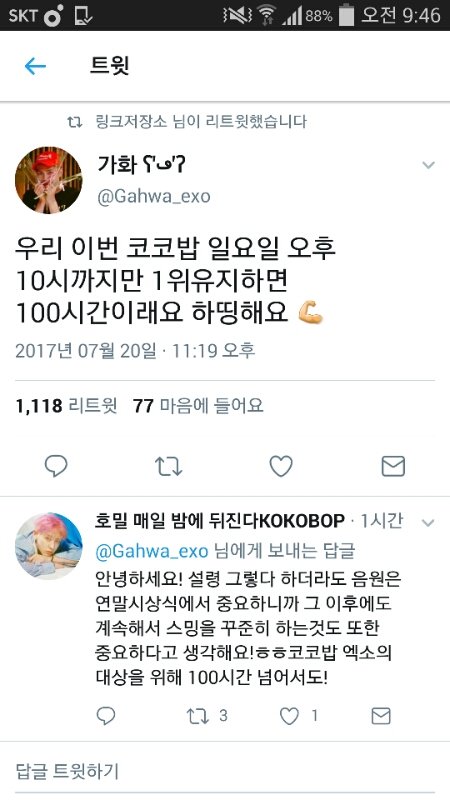Tap the back arrow icon
Viewport: 450px width, 800px height.
pos(35,66)
